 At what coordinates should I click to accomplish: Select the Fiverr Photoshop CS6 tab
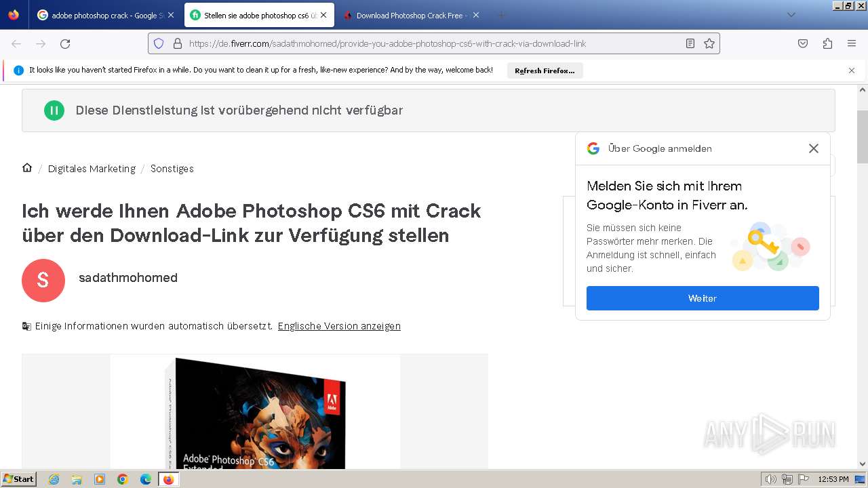tap(259, 15)
